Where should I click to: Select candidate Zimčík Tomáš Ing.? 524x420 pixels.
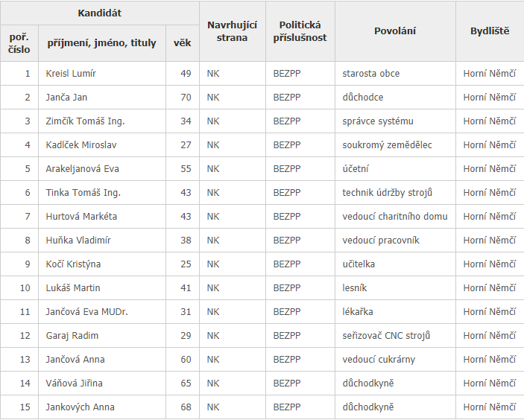(85, 121)
